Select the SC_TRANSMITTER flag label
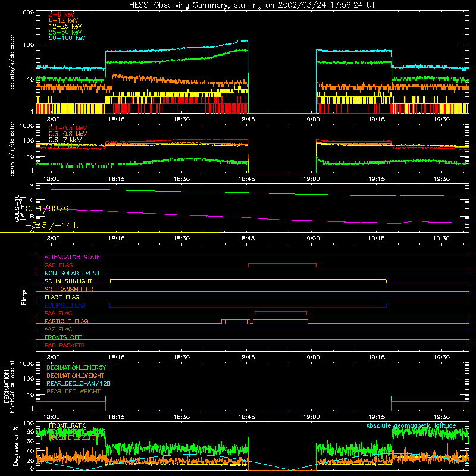 [68, 289]
